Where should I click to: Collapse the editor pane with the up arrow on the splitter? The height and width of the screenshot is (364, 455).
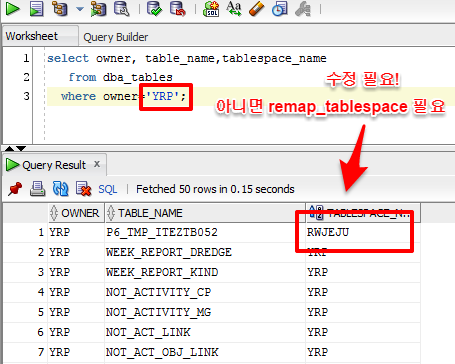coord(9,148)
